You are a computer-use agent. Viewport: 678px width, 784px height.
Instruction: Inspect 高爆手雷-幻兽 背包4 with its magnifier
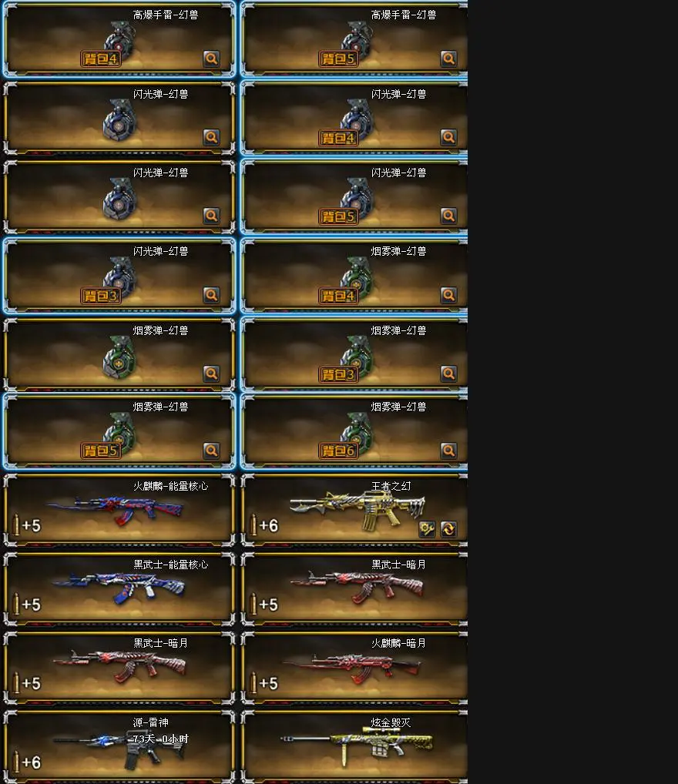tap(211, 59)
